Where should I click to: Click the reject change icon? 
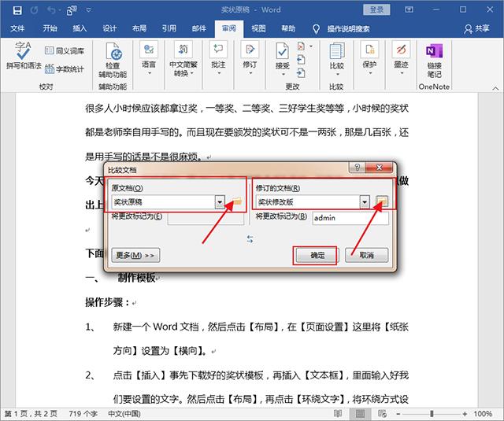pyautogui.click(x=301, y=46)
